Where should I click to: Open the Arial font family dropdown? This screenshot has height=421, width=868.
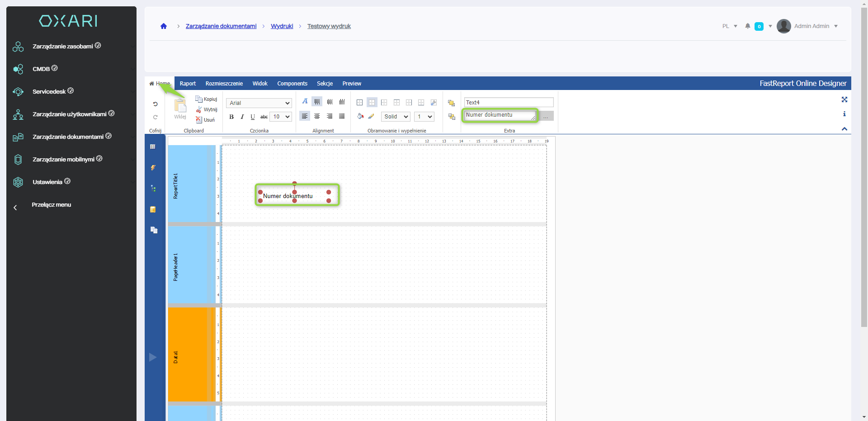pyautogui.click(x=259, y=103)
